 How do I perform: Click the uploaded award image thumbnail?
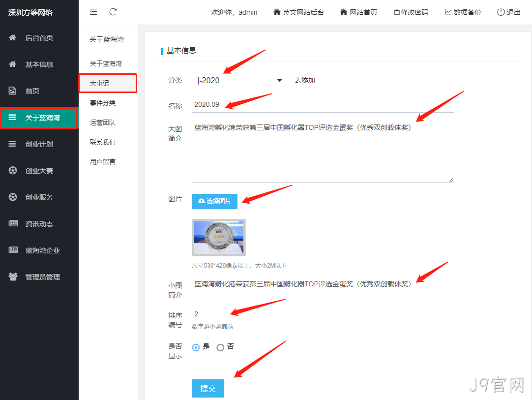click(219, 237)
